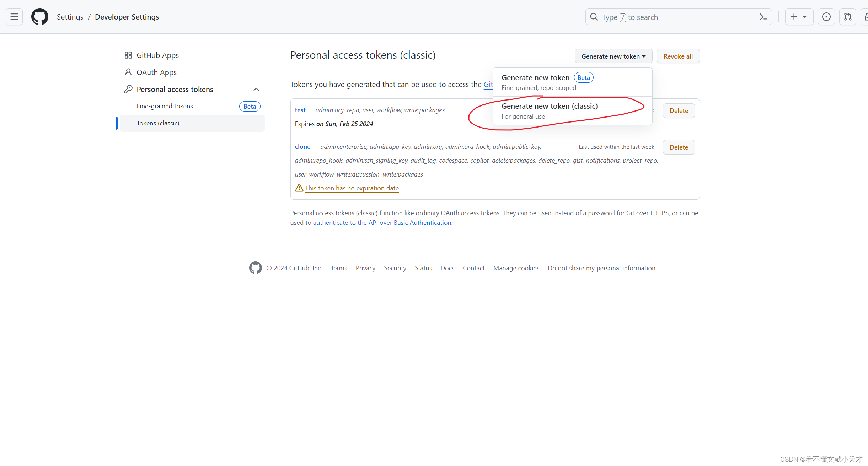Image resolution: width=868 pixels, height=466 pixels.
Task: Open the command palette icon
Action: [763, 17]
